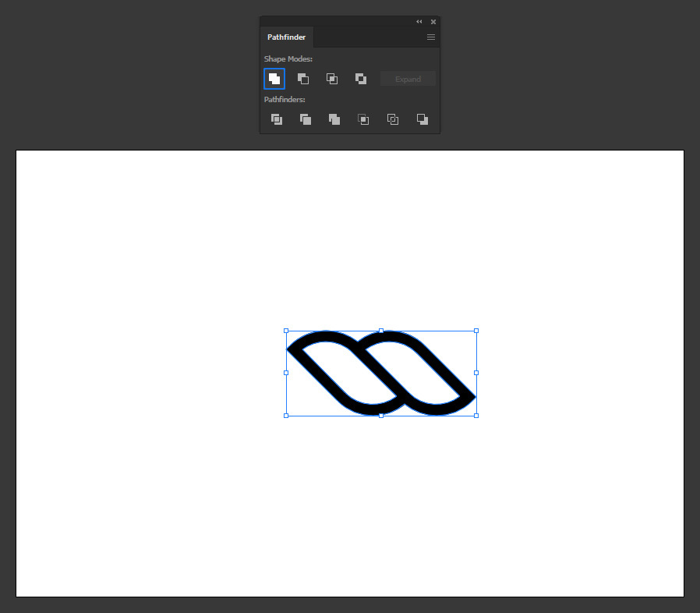
Task: Apply the Outline pathfinder
Action: coord(392,119)
